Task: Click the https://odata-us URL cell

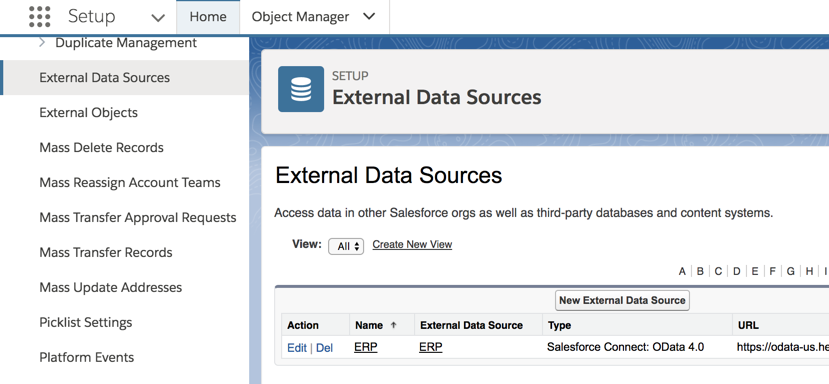Action: pos(783,347)
